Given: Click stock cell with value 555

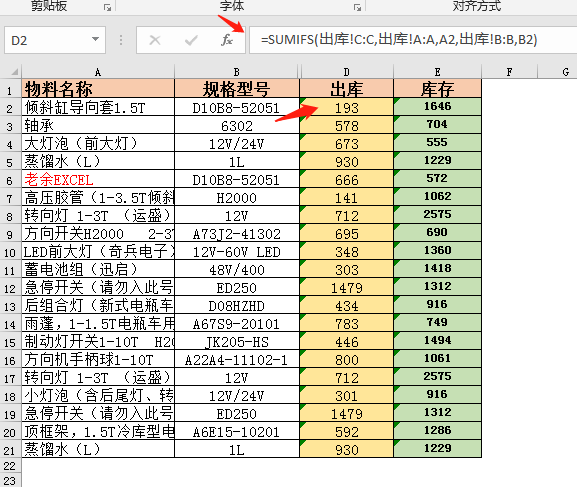Looking at the screenshot, I should 438,143.
